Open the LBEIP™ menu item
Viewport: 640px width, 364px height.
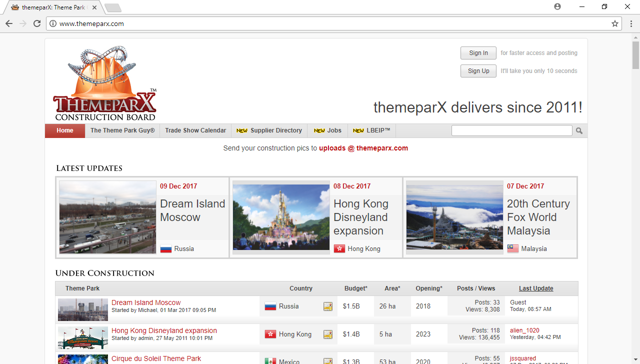click(x=371, y=130)
